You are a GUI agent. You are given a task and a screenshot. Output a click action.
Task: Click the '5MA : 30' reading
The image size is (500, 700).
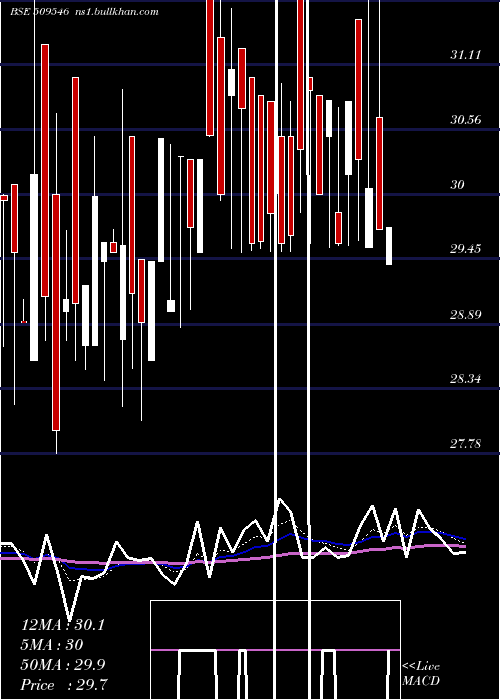click(x=52, y=645)
